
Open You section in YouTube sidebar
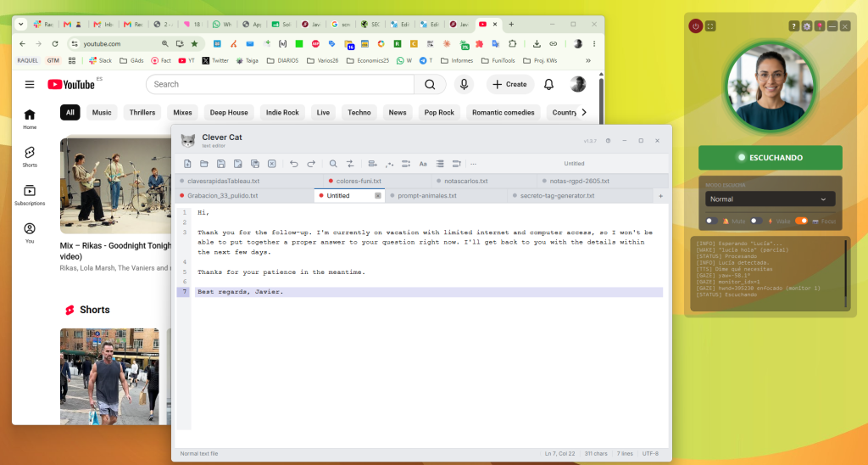tap(30, 232)
